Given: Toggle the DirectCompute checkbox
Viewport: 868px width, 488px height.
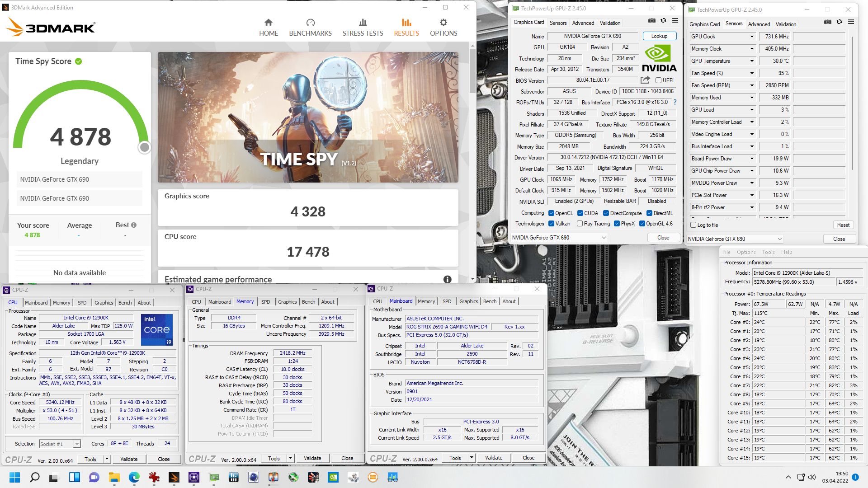Looking at the screenshot, I should 606,213.
